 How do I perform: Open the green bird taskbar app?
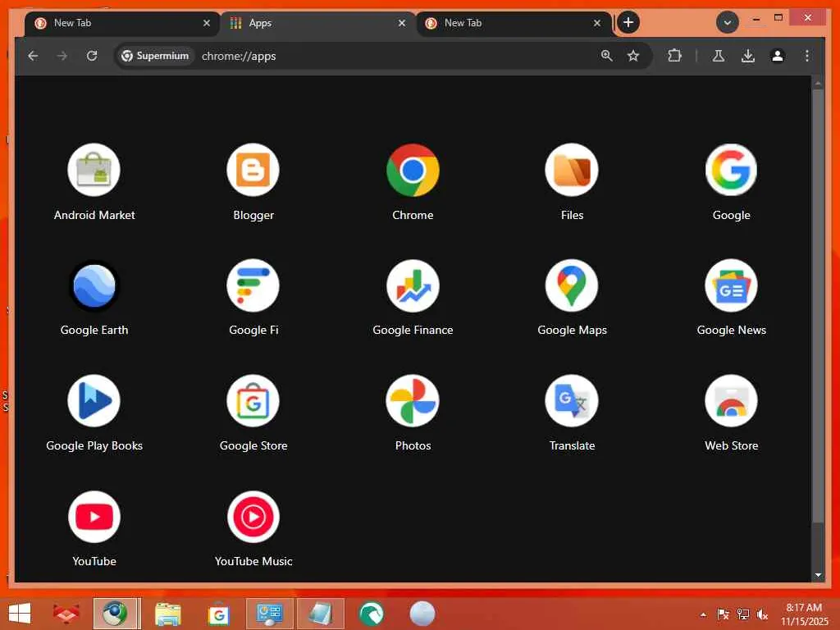pyautogui.click(x=372, y=614)
